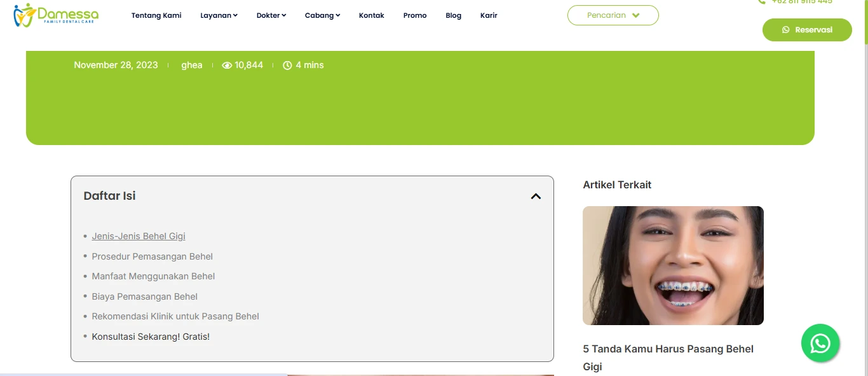Click the Karir navigation link
The image size is (868, 376).
489,15
